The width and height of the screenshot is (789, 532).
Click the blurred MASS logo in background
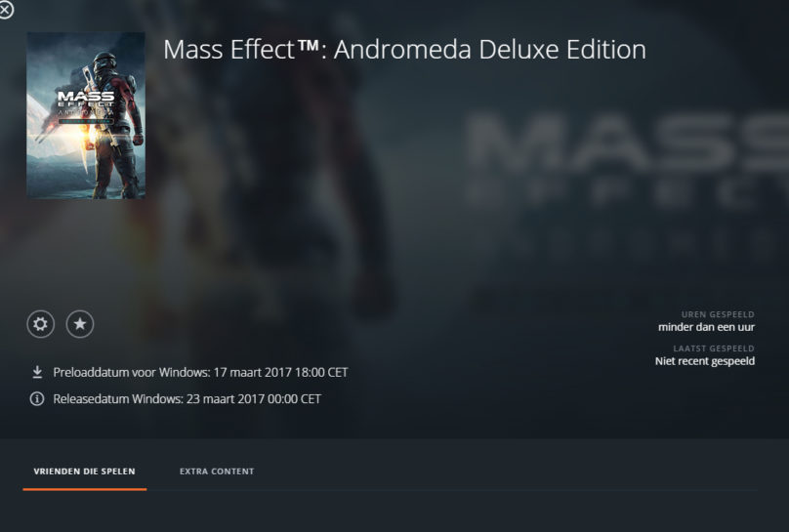pos(627,142)
